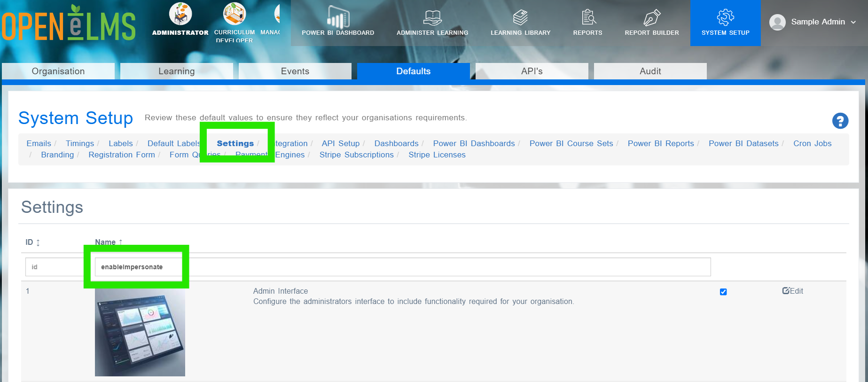868x382 pixels.
Task: Click the Sample Admin avatar icon
Action: pos(777,22)
